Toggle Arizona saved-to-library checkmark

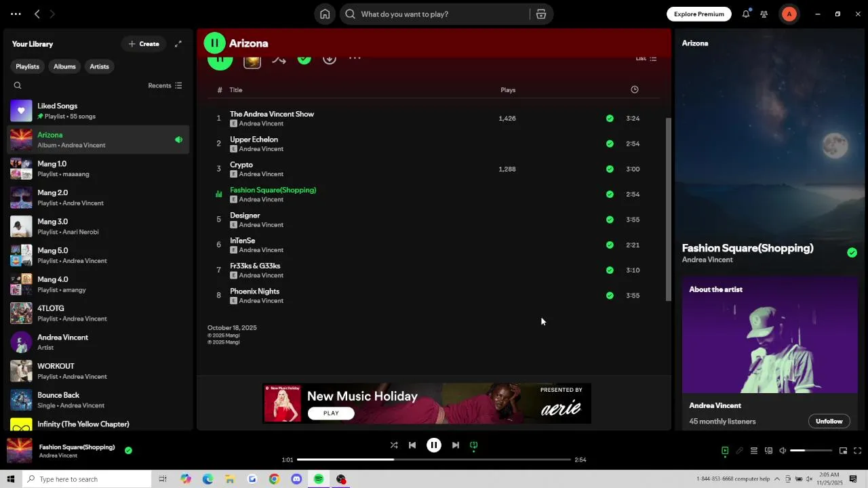[304, 59]
